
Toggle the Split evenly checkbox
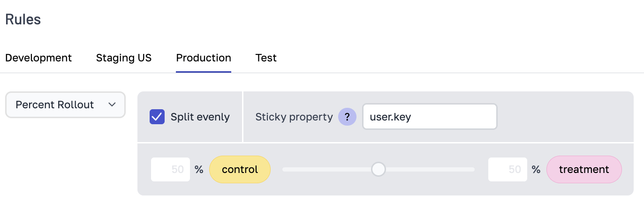tap(157, 117)
